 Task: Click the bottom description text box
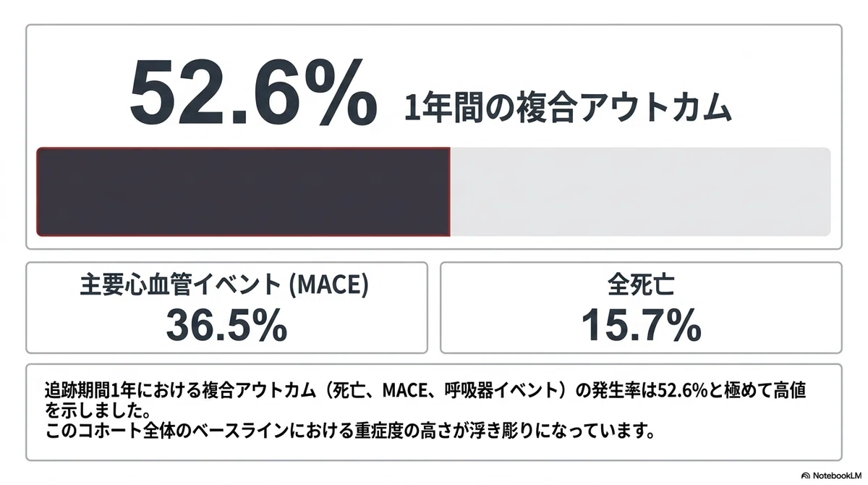coord(434,413)
